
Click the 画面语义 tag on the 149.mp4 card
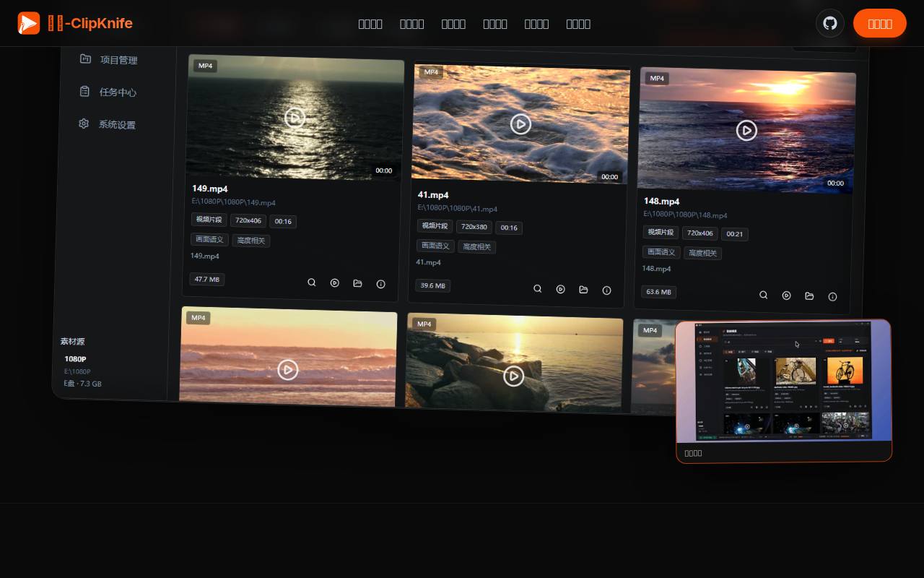(x=209, y=239)
